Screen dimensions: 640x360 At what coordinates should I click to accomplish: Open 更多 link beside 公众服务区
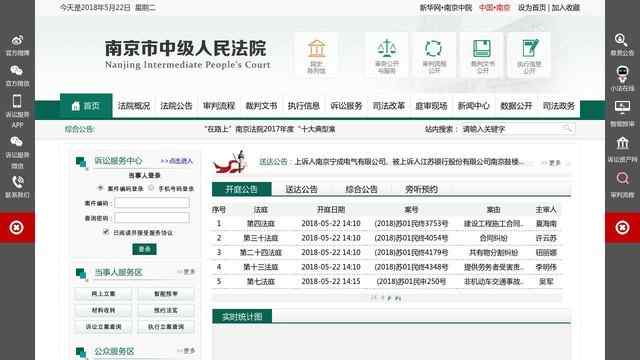[x=186, y=351]
